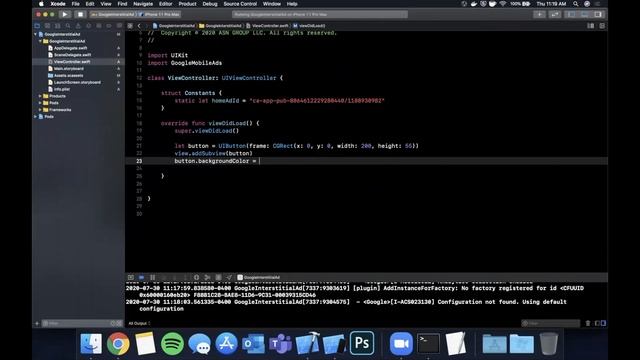This screenshot has height=360, width=640.
Task: Open Google Chrome from the Dock
Action: tap(118, 343)
